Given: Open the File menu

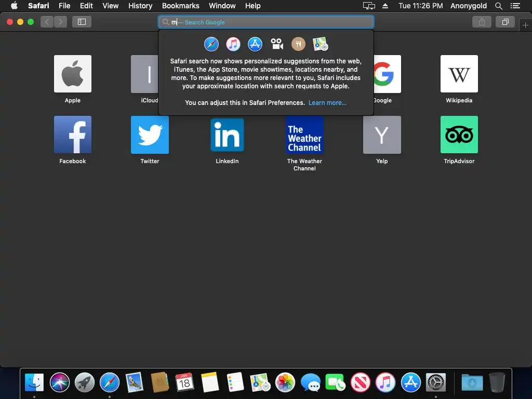Looking at the screenshot, I should [x=64, y=6].
